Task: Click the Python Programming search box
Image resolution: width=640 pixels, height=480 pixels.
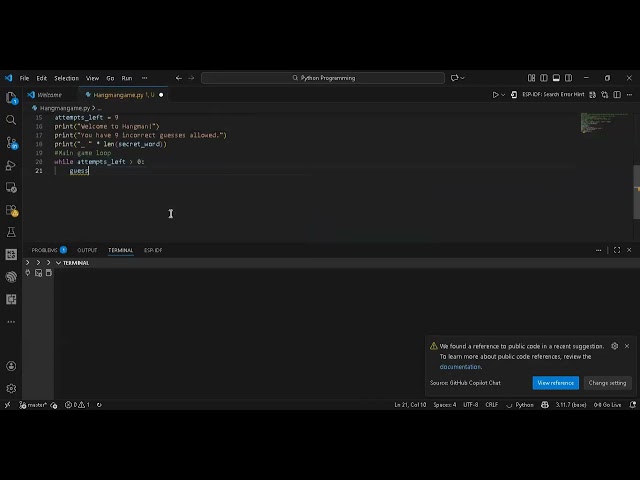Action: point(323,78)
